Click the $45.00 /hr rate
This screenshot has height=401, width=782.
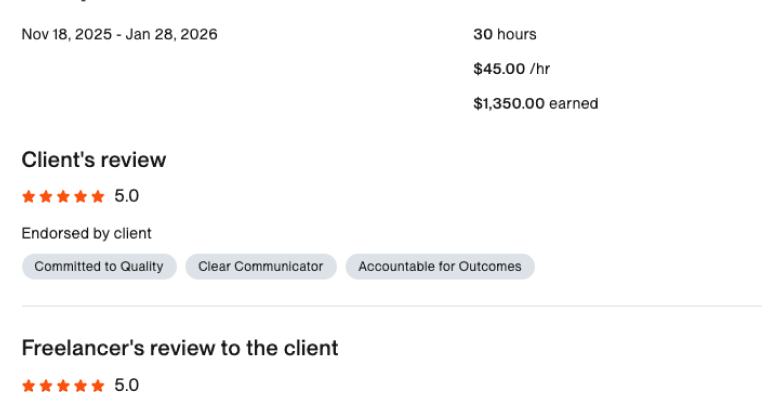click(x=512, y=69)
